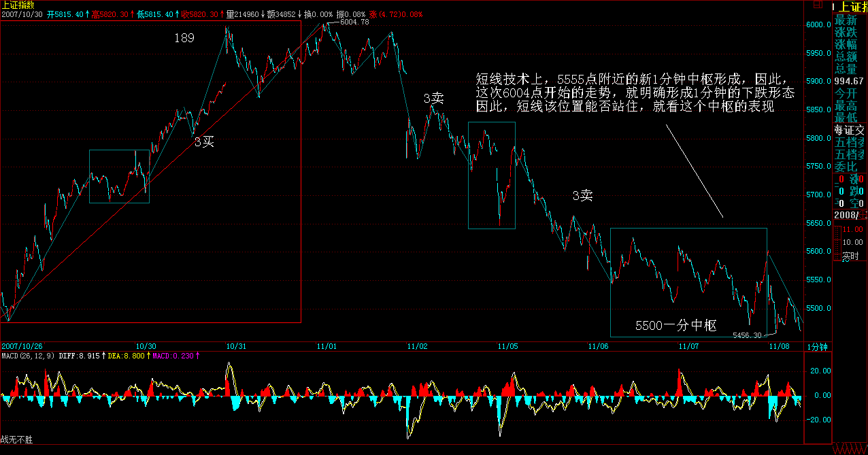Click the red zigzag icon in bottom-right corner

tap(850, 450)
